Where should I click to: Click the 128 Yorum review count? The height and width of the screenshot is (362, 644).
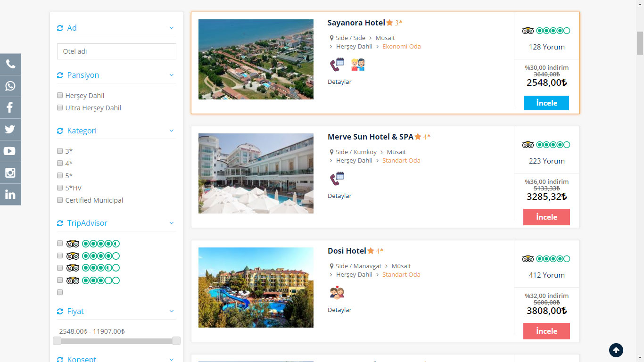pyautogui.click(x=546, y=47)
